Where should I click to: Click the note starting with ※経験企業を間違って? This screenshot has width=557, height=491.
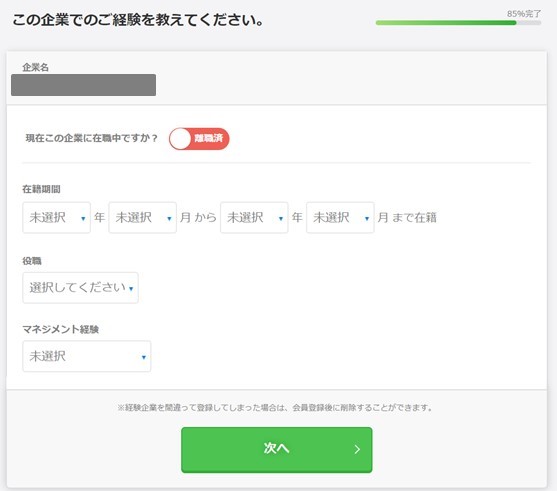275,408
